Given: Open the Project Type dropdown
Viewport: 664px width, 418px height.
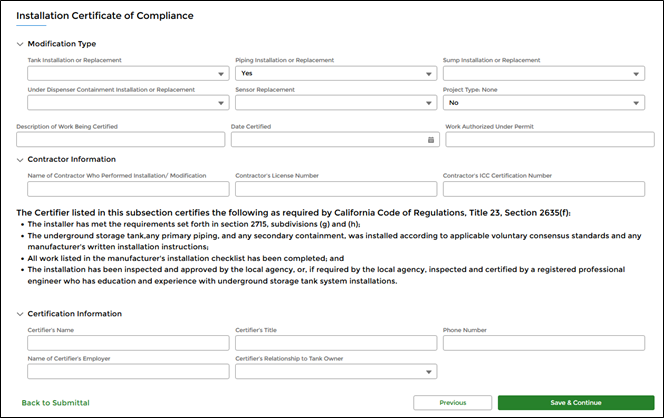Looking at the screenshot, I should pos(544,103).
